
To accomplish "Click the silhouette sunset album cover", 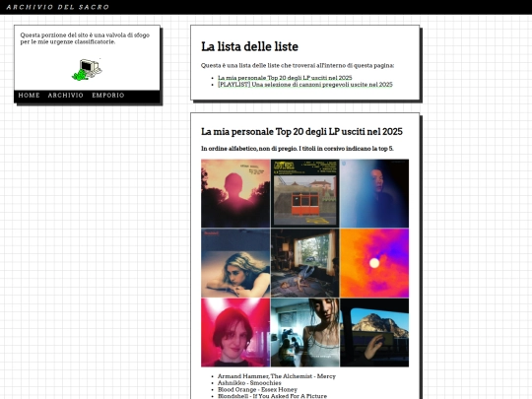I will tap(235, 193).
